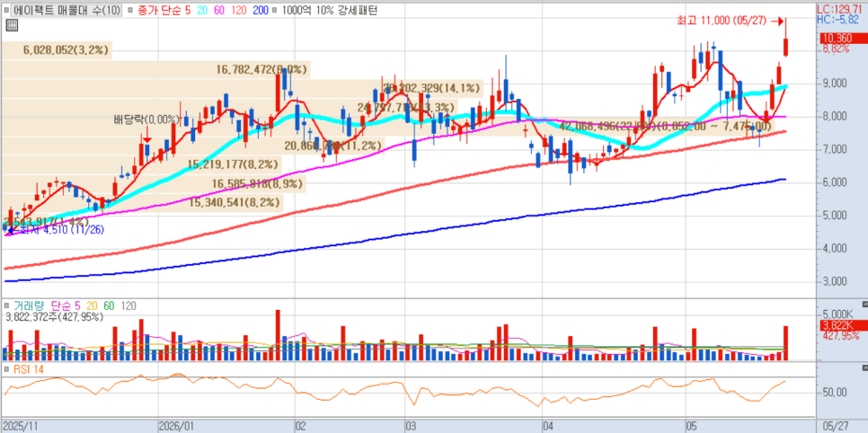Click the green 60 period in volume legend

tap(109, 305)
